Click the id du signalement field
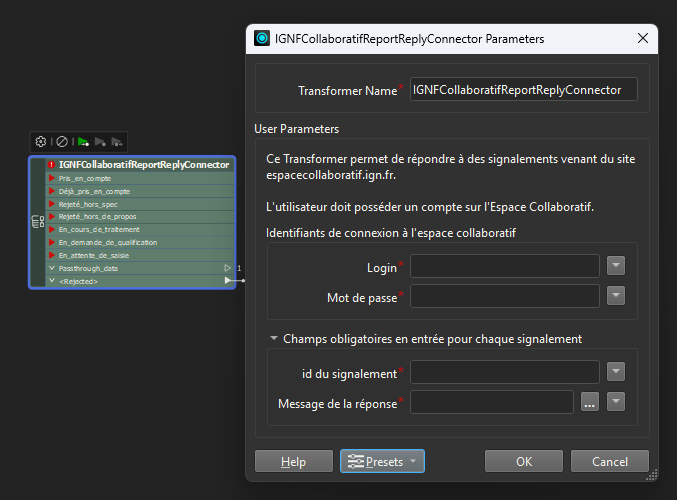The width and height of the screenshot is (677, 500). tap(505, 371)
